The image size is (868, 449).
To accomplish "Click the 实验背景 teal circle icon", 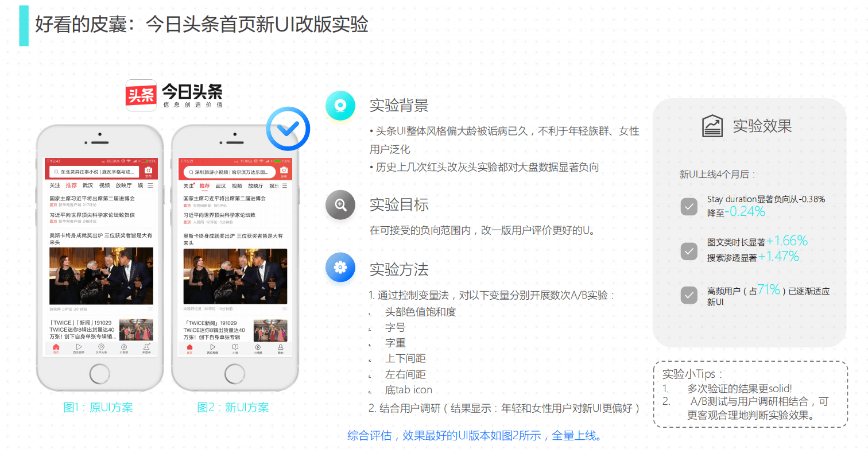I will point(340,106).
